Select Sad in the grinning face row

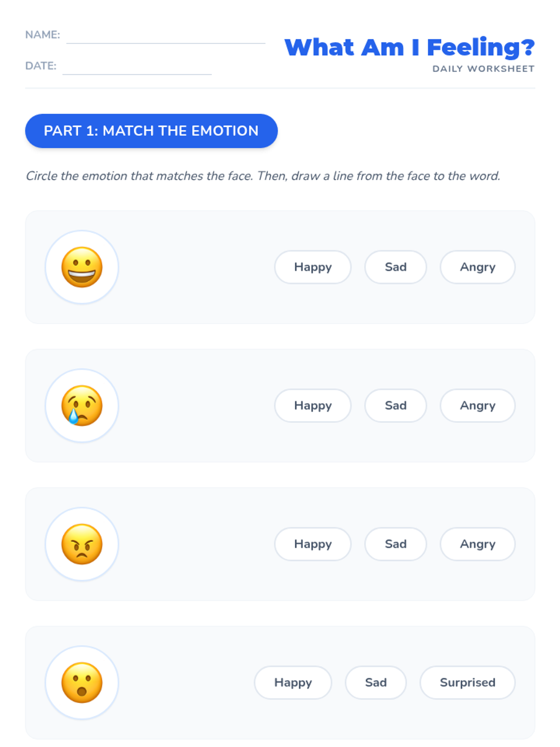396,267
